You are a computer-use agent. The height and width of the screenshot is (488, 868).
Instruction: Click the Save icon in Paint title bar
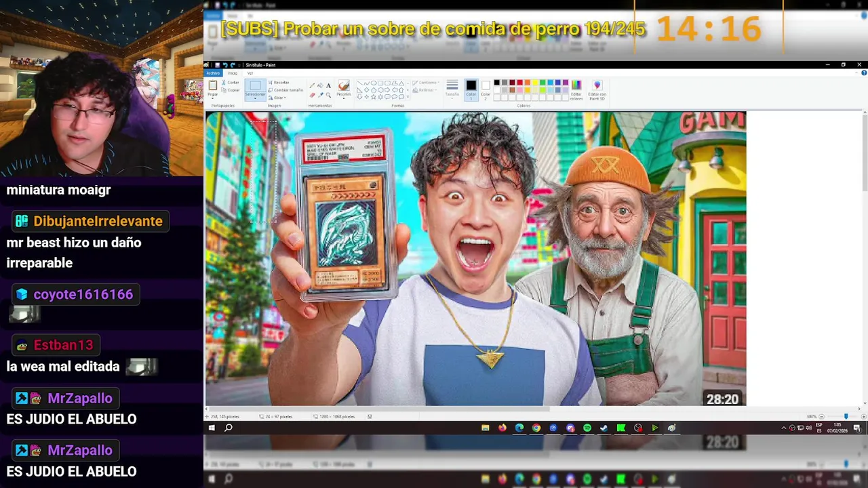tap(217, 65)
